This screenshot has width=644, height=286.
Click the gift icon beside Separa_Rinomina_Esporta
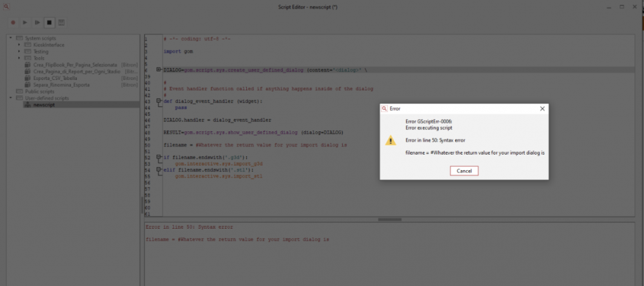pyautogui.click(x=28, y=84)
